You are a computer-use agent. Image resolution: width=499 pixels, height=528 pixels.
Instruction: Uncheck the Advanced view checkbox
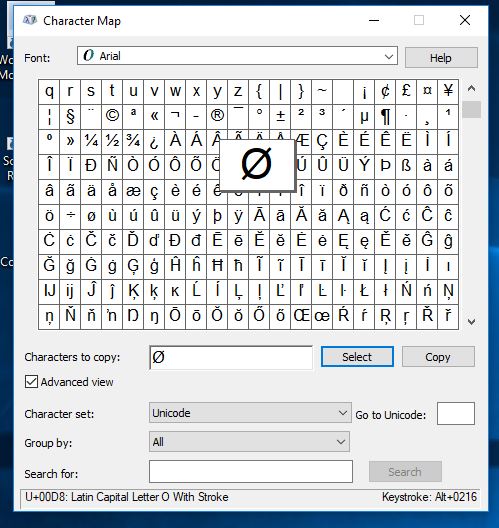click(x=31, y=382)
